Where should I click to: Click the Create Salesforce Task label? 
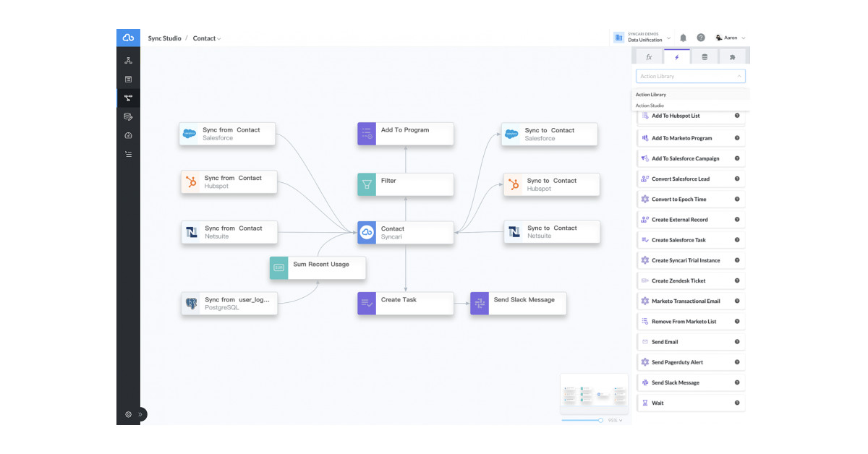coord(678,240)
